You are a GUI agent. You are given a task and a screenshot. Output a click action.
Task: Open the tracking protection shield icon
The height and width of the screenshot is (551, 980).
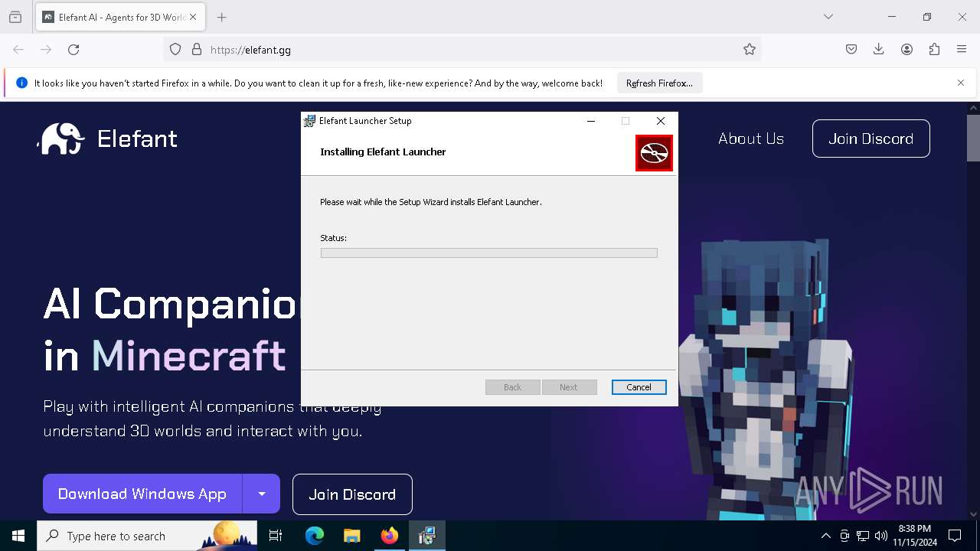pyautogui.click(x=175, y=49)
